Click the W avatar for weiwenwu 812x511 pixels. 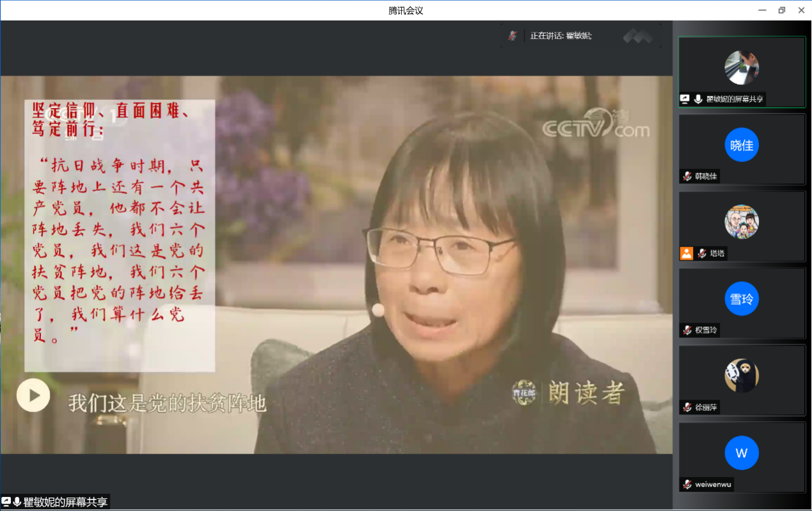741,453
